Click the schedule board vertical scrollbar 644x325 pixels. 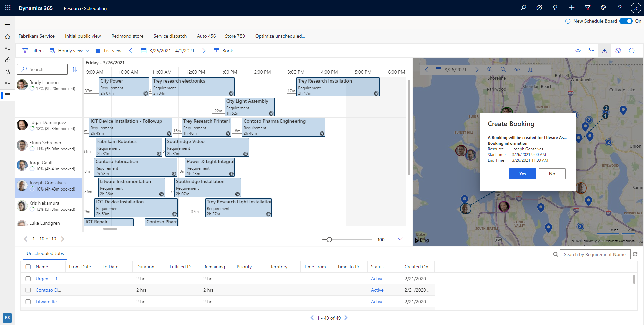pyautogui.click(x=409, y=127)
